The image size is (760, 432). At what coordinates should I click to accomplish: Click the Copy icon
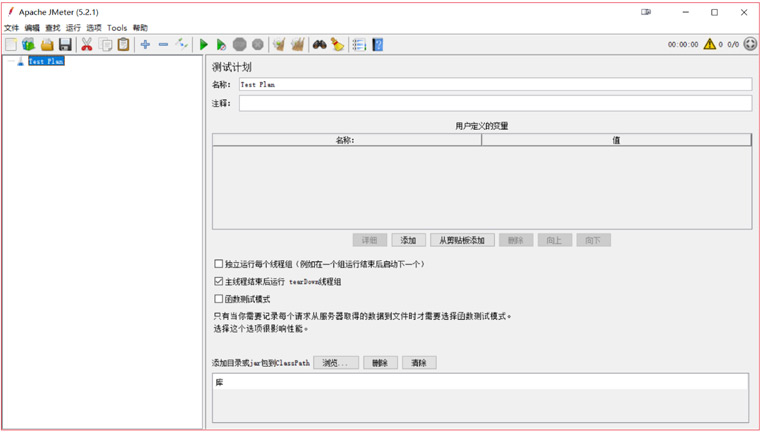(x=105, y=45)
